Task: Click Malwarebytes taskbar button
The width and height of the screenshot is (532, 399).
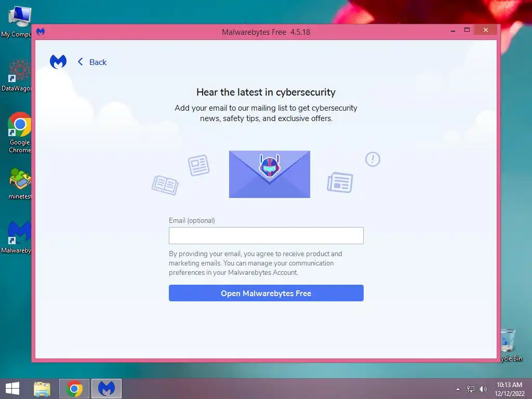Action: [x=106, y=389]
